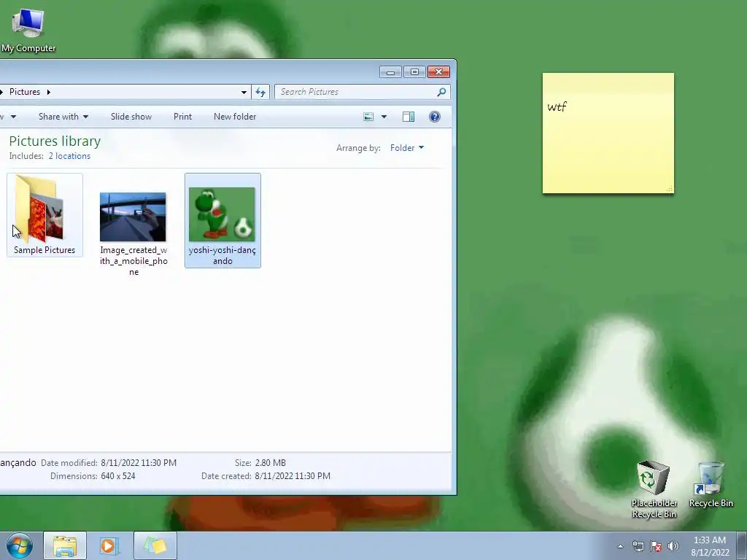Focus the Search Pictures field

point(362,92)
